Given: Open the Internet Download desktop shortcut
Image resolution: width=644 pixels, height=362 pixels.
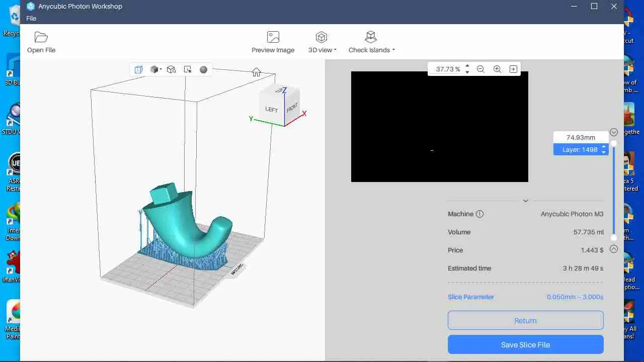Looking at the screenshot, I should tap(12, 221).
